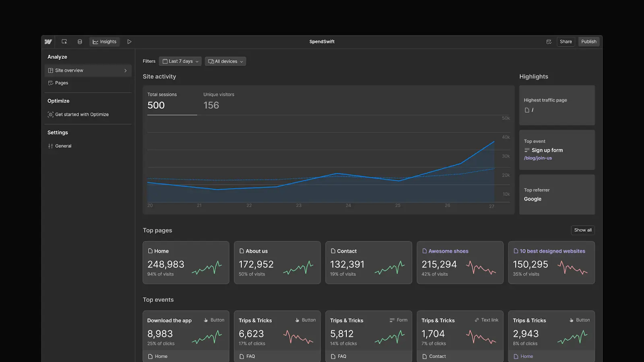Open the /blog/join-us sign up form link
The image size is (644, 362).
(x=538, y=158)
